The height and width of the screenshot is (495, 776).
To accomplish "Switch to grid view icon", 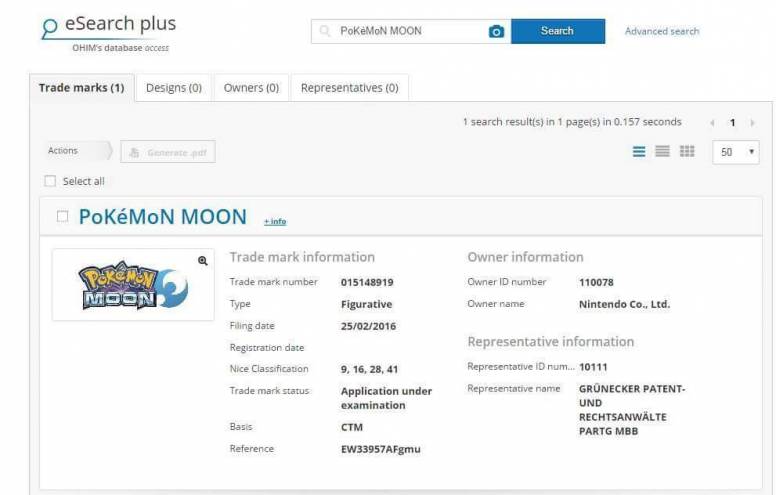I will point(687,151).
